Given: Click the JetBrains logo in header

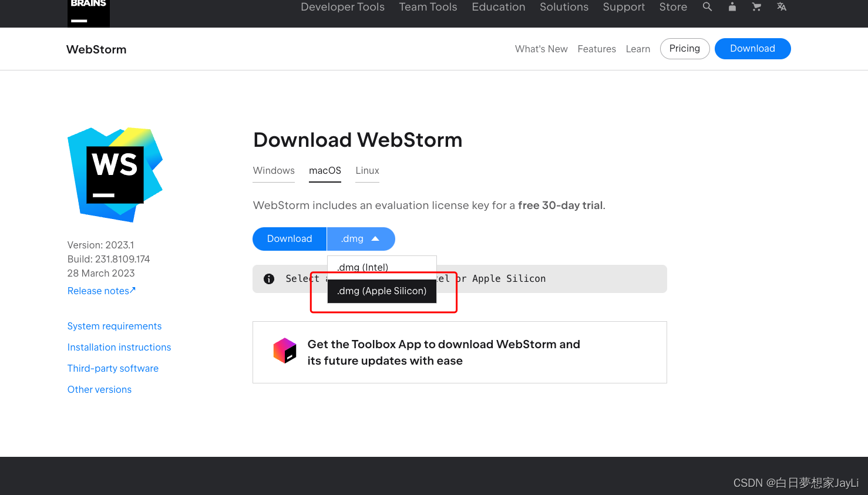Looking at the screenshot, I should click(89, 13).
